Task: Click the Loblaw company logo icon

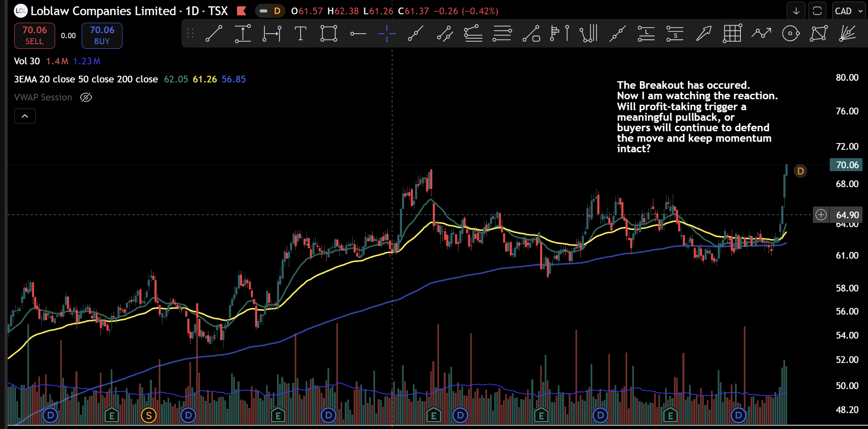Action: pyautogui.click(x=21, y=11)
